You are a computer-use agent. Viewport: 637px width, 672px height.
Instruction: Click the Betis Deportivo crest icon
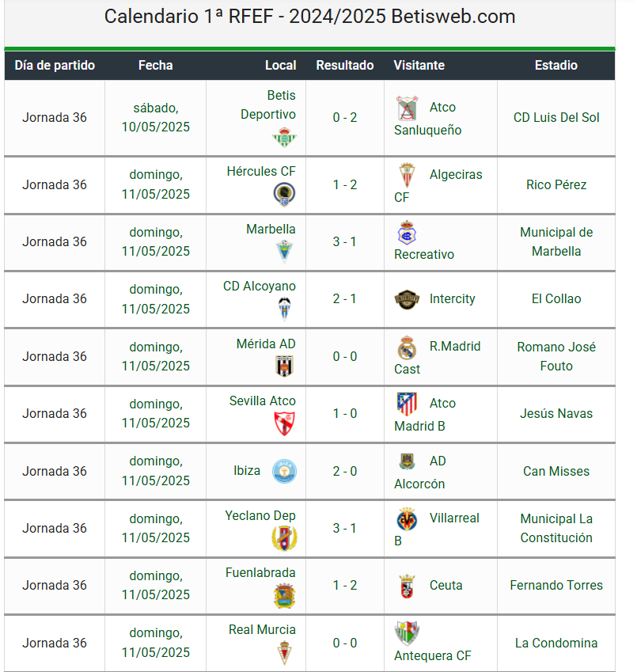284,137
